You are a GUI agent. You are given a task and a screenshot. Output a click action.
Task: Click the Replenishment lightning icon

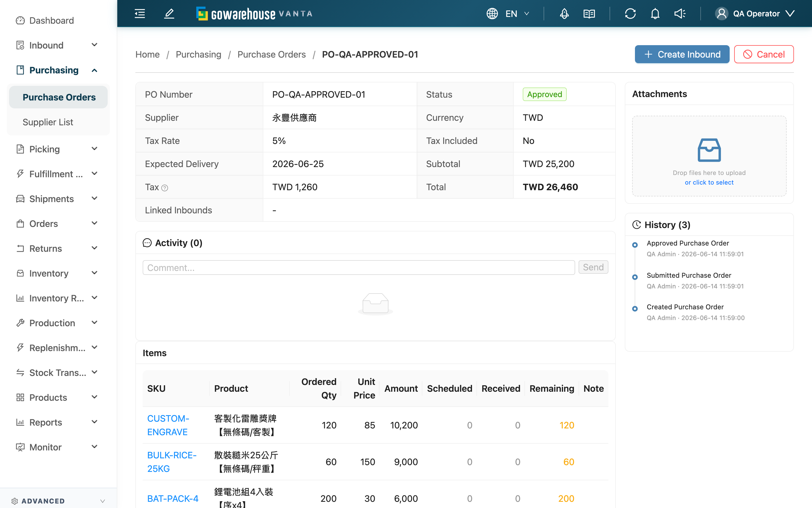20,348
